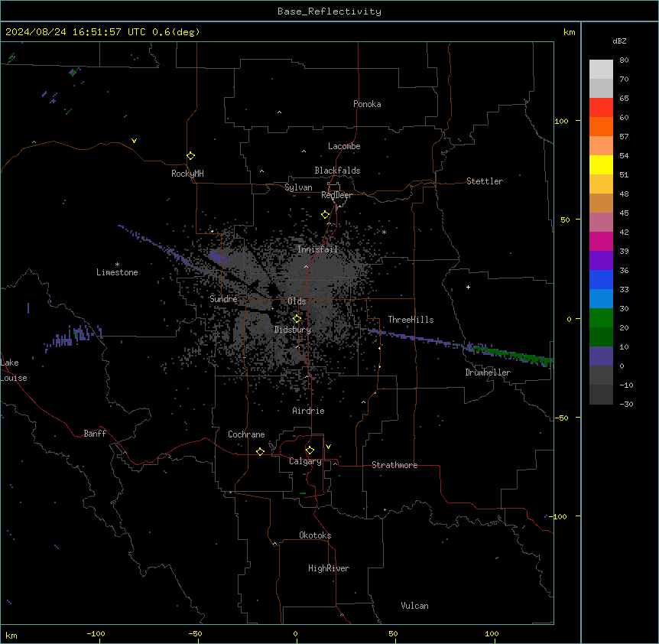Select the red 60-65 dBZ legend swatch
The image size is (659, 644).
tap(601, 108)
